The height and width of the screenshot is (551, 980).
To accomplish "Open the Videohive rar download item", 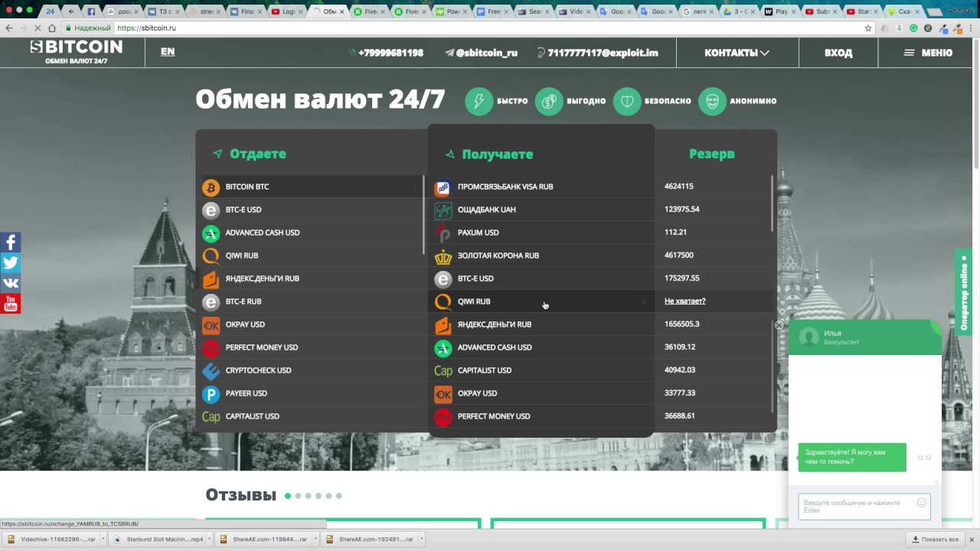I will [54, 540].
